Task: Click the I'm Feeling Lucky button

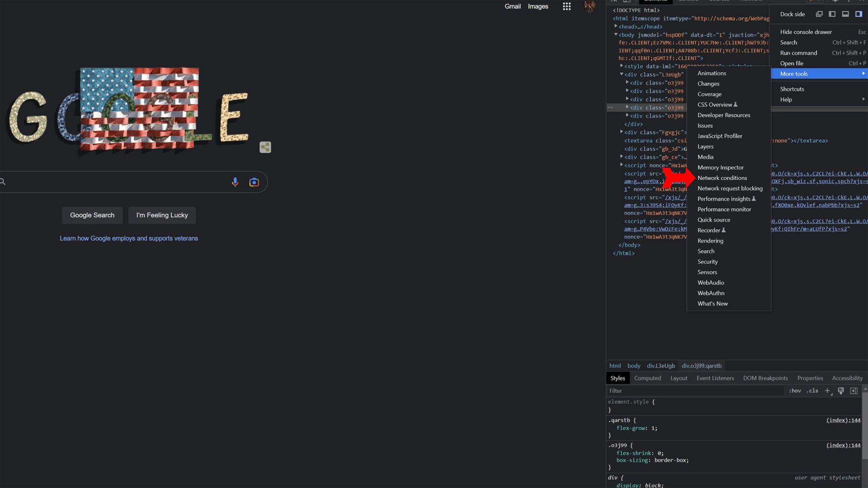Action: coord(162,215)
